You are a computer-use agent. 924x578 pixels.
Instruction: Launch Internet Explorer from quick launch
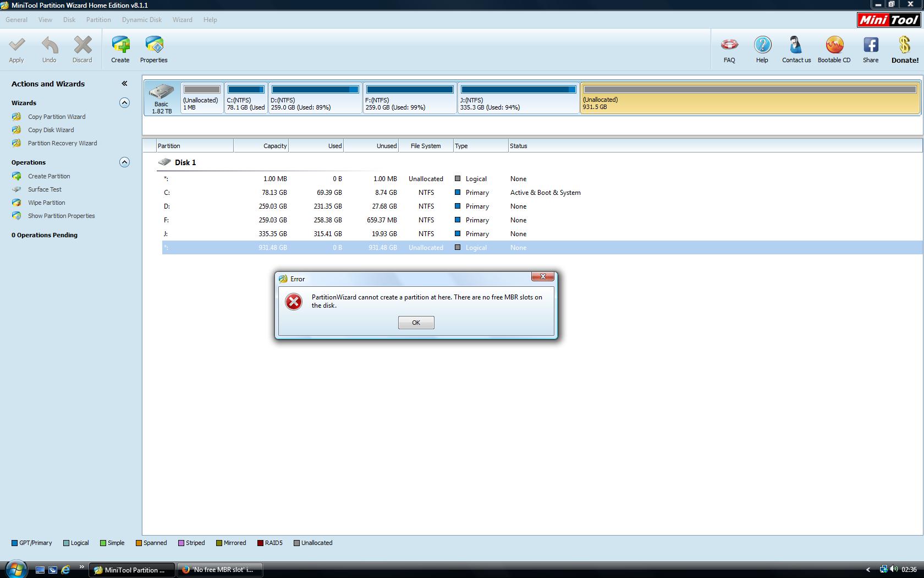[x=65, y=570]
